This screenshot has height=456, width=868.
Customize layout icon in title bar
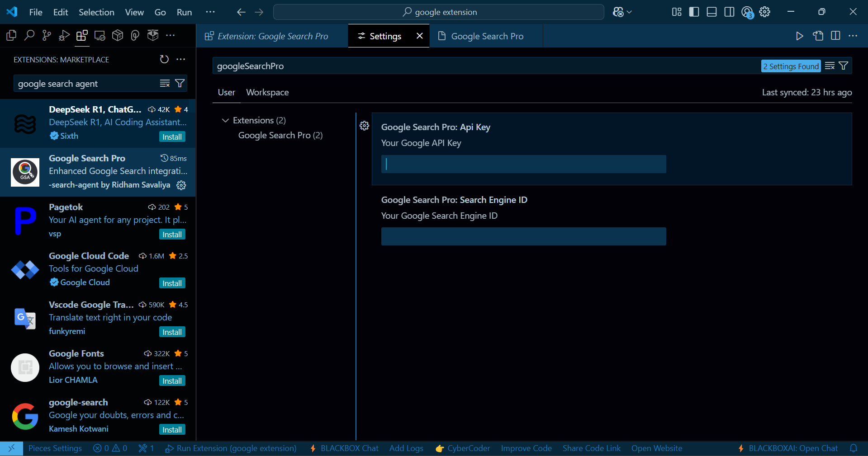tap(677, 12)
